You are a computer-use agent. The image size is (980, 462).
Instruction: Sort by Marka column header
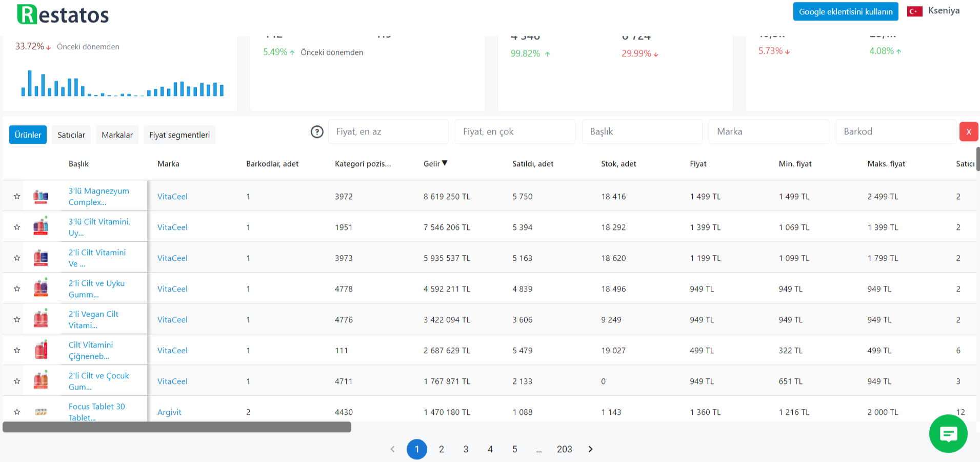click(x=168, y=164)
